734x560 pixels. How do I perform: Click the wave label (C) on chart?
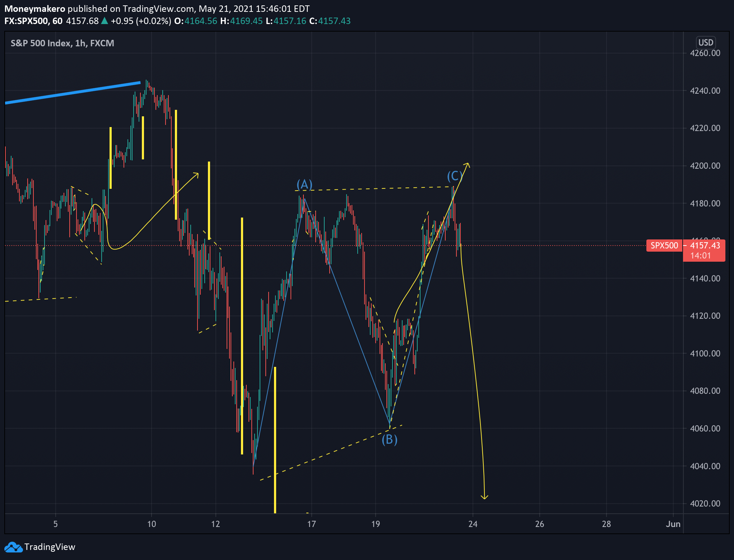pyautogui.click(x=455, y=176)
